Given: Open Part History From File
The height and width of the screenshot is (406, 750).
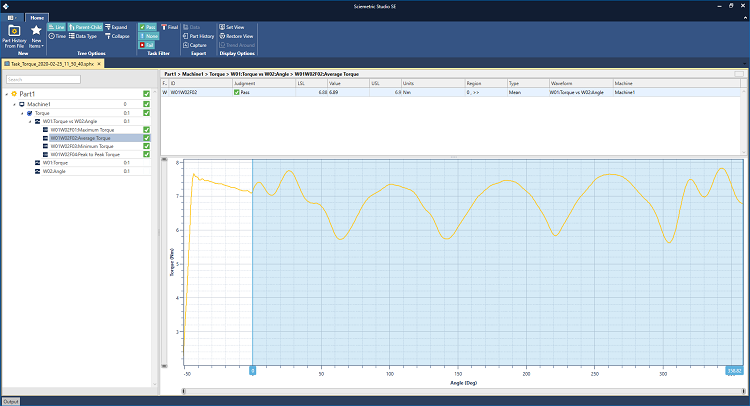Looking at the screenshot, I should click(15, 37).
